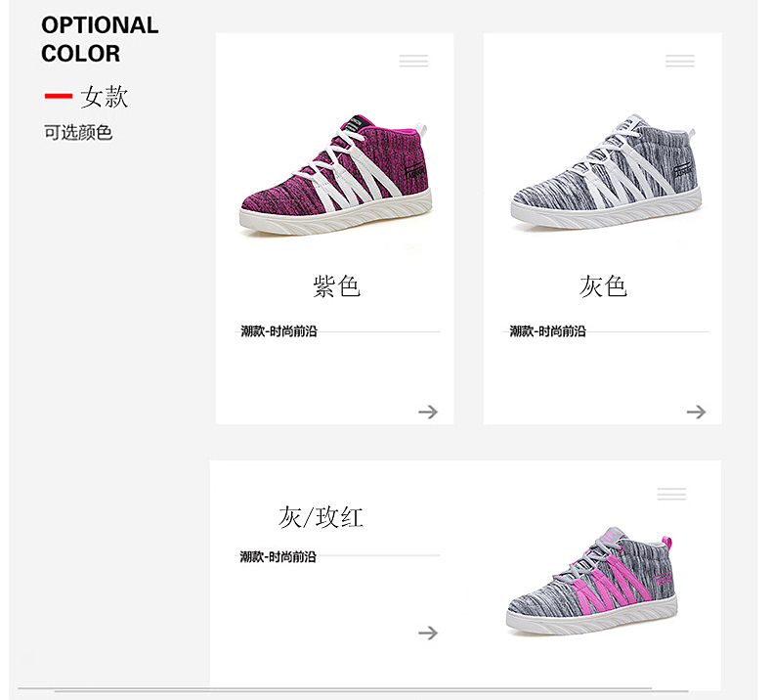Open the menu icon on gray shoe card
Image resolution: width=772 pixels, height=700 pixels.
click(680, 61)
